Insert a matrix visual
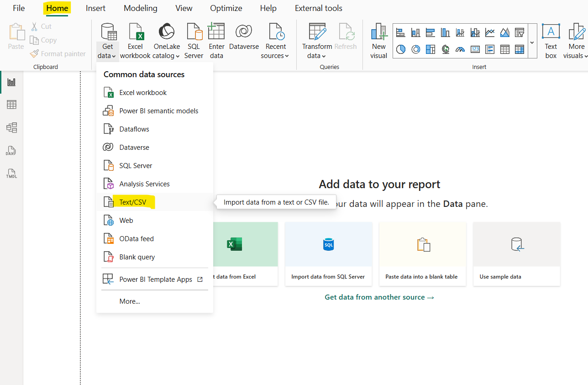588x385 pixels. pos(520,49)
